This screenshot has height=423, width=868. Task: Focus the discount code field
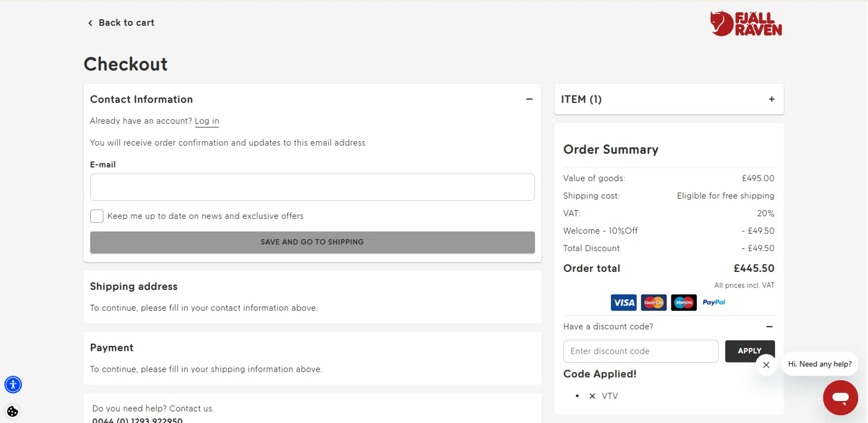tap(641, 351)
